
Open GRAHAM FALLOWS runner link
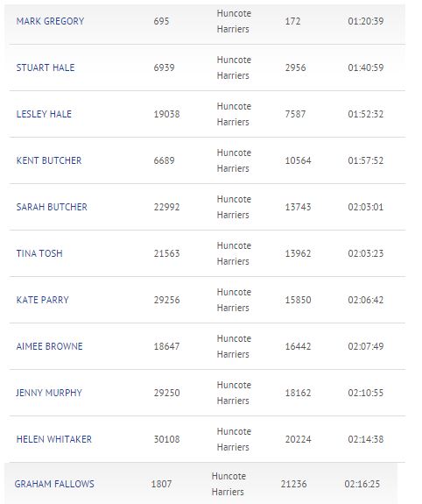tap(54, 484)
